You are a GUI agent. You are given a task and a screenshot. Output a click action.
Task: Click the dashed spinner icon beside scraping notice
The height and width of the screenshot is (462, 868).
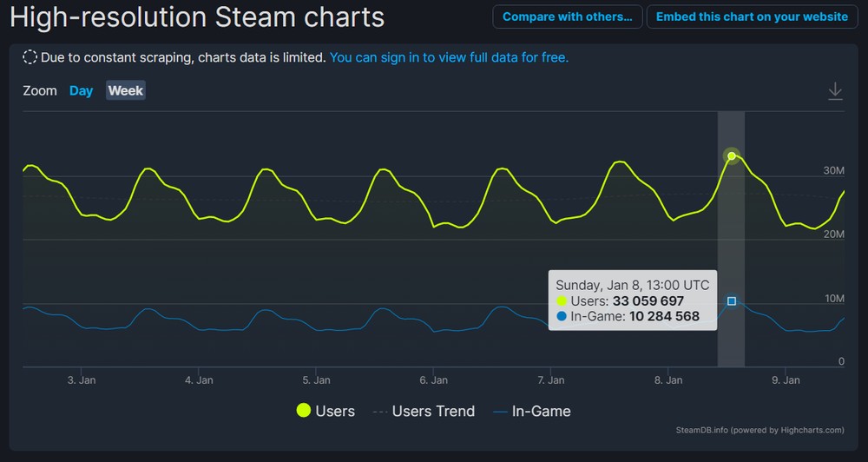pyautogui.click(x=30, y=57)
